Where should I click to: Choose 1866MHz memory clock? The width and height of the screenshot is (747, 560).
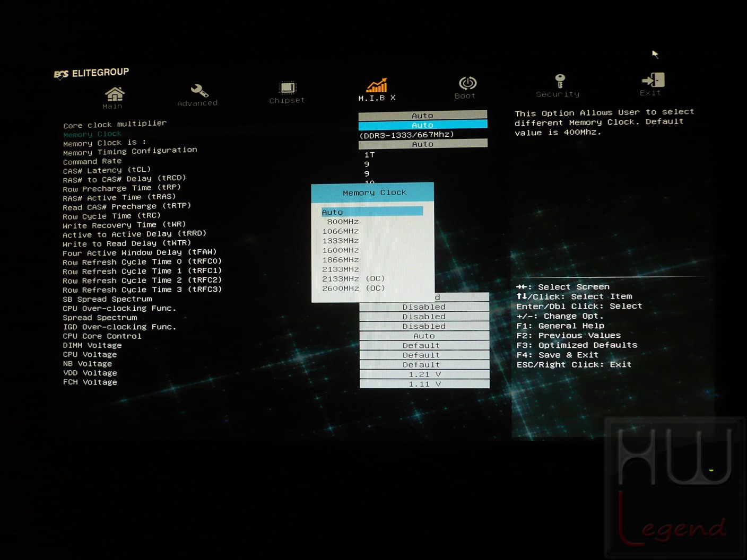click(341, 260)
